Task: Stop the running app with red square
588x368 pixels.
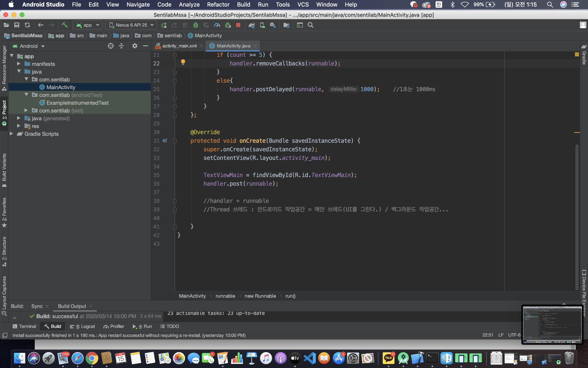Action: (x=238, y=25)
